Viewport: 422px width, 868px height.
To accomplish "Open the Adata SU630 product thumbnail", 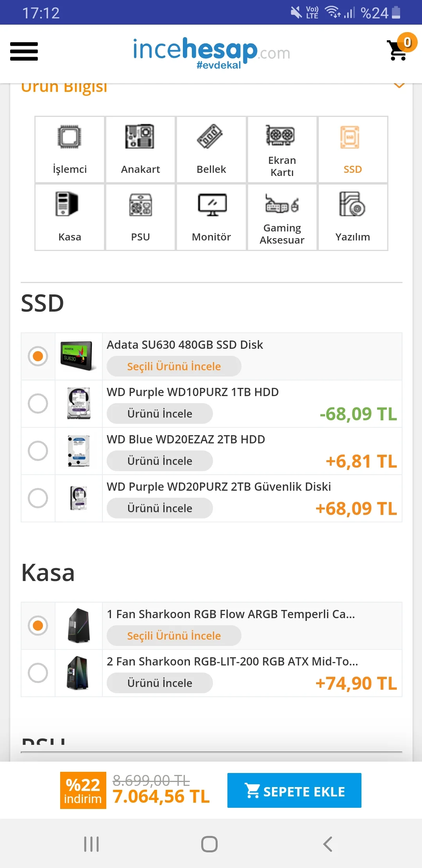I will click(79, 356).
